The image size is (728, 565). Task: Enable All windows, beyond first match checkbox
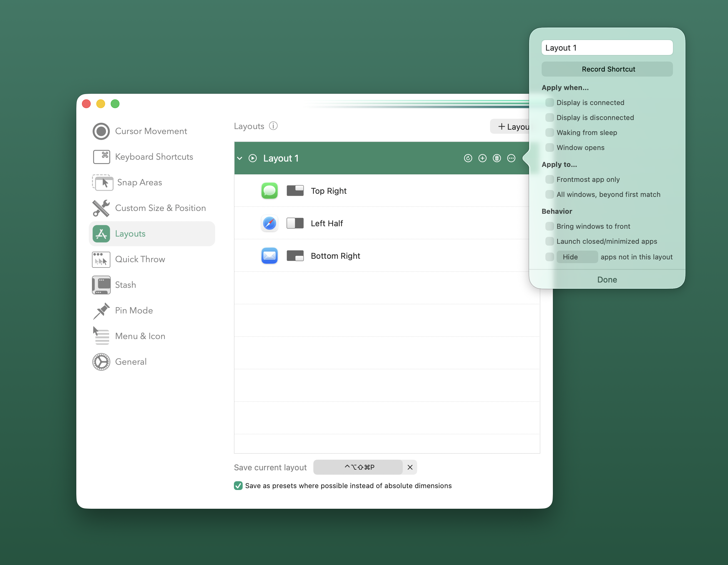(x=549, y=195)
